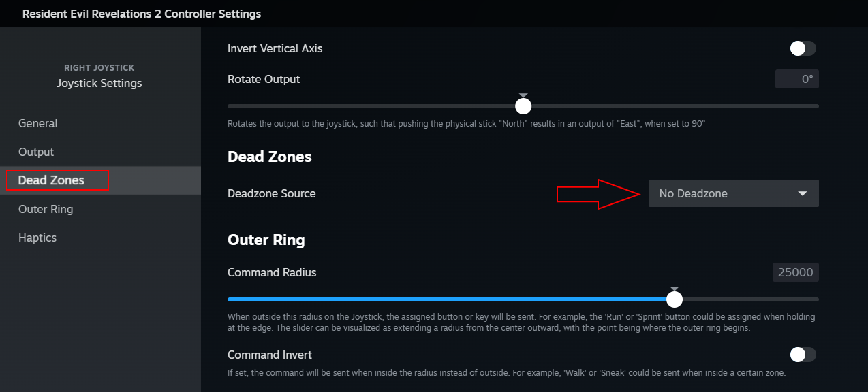The height and width of the screenshot is (392, 868).
Task: Click the Command Radius slider handle
Action: click(x=675, y=299)
